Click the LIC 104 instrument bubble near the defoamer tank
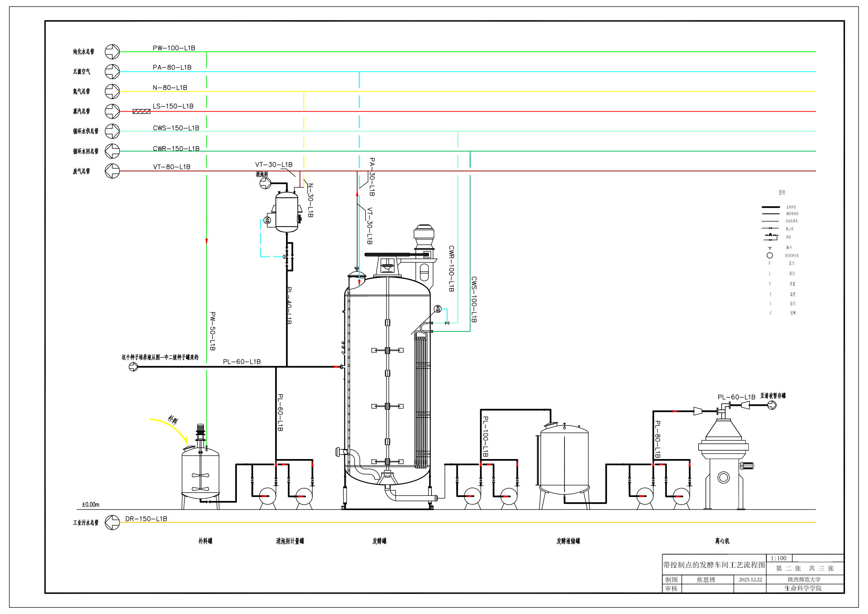Image resolution: width=868 pixels, height=614 pixels. 267,220
